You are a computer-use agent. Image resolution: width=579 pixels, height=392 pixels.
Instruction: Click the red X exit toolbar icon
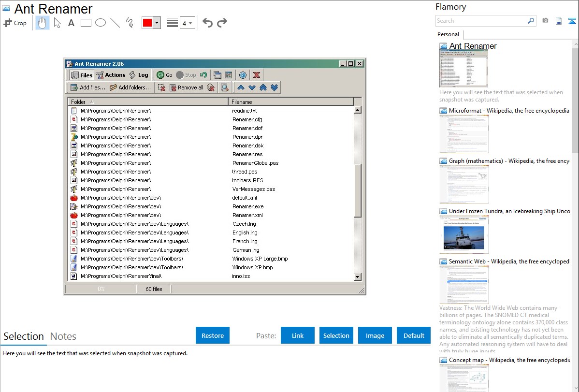(x=257, y=75)
